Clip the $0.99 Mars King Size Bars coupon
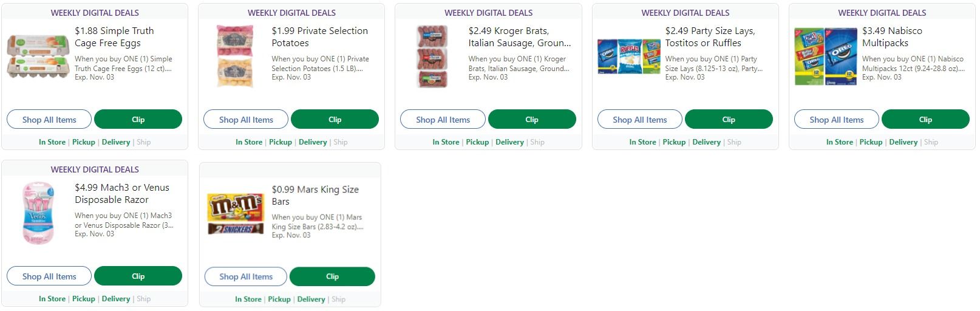The width and height of the screenshot is (980, 311). pos(332,276)
